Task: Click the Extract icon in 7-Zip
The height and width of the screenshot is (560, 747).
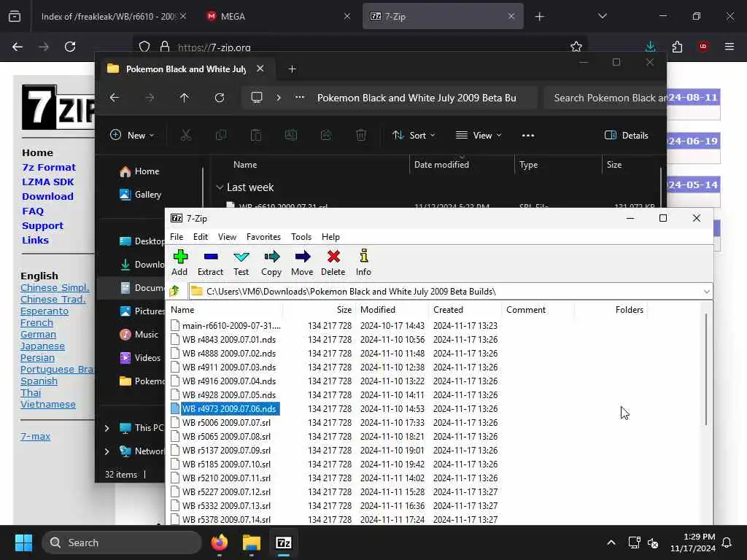Action: [x=210, y=262]
